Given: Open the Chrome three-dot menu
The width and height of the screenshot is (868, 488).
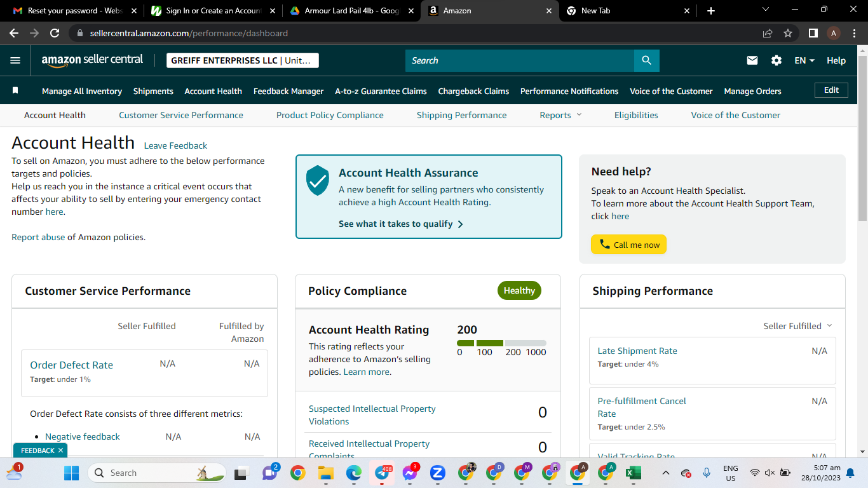Looking at the screenshot, I should (854, 33).
